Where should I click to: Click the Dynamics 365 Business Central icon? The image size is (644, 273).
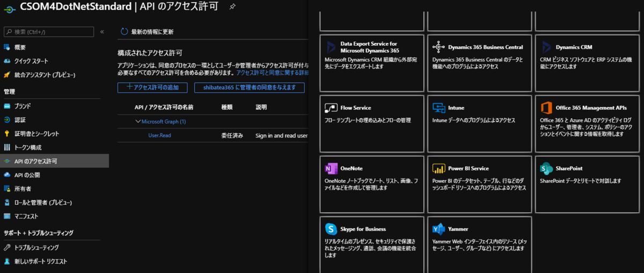tap(438, 47)
